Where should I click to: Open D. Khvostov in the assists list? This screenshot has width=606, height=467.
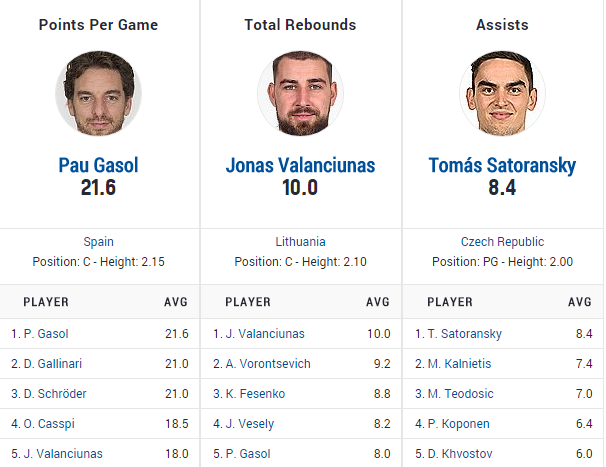[x=463, y=454]
